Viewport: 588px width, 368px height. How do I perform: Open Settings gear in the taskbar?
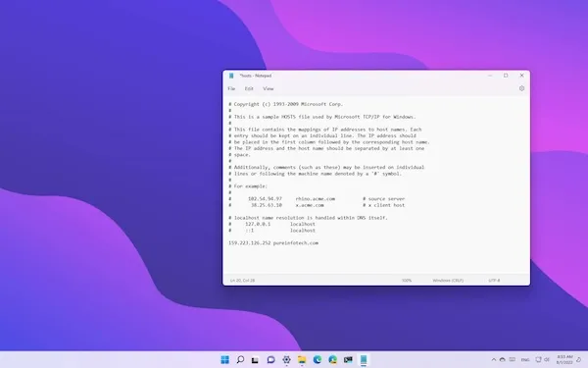286,360
